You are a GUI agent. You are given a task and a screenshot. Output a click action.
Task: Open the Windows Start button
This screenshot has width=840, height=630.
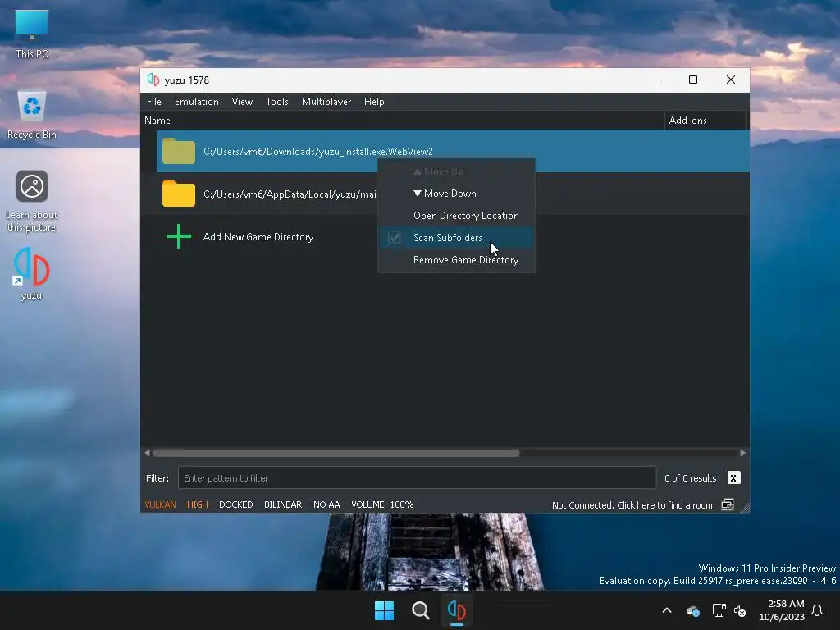point(384,610)
